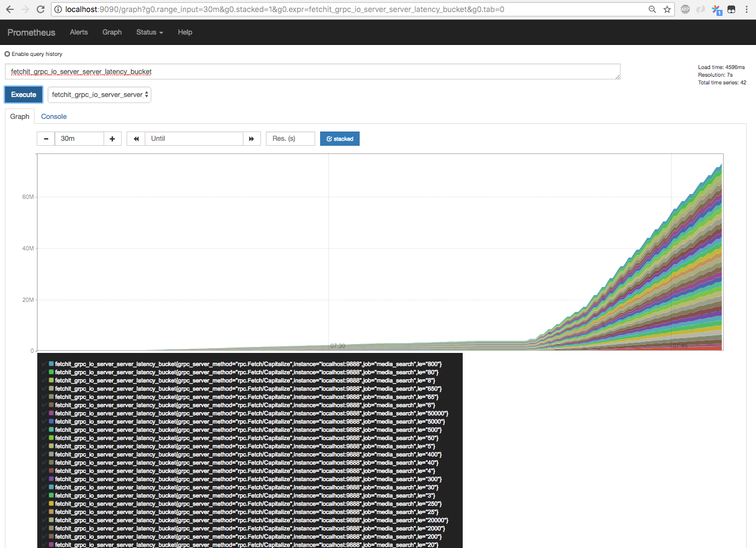Enable query history checkbox
Viewport: 756px width, 548px height.
[7, 54]
